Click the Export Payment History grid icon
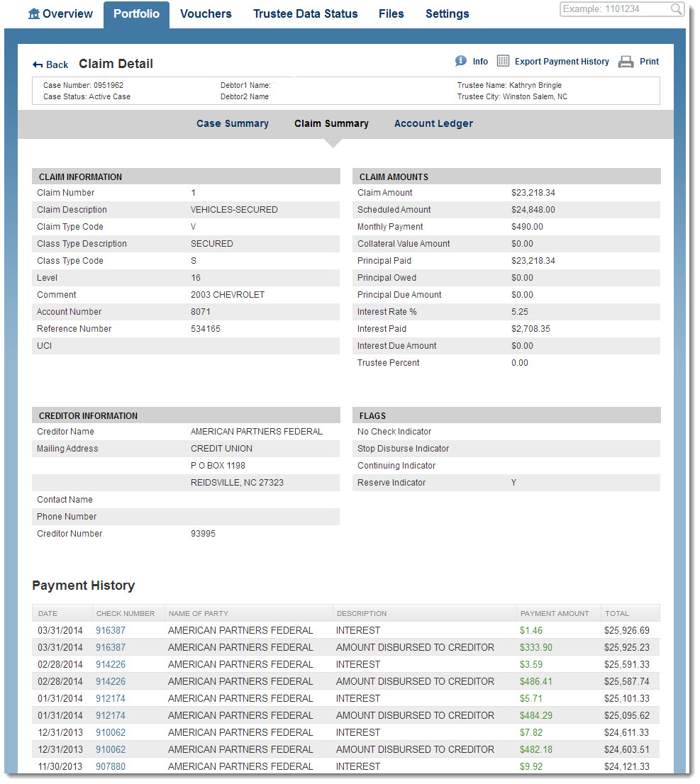 pos(503,61)
